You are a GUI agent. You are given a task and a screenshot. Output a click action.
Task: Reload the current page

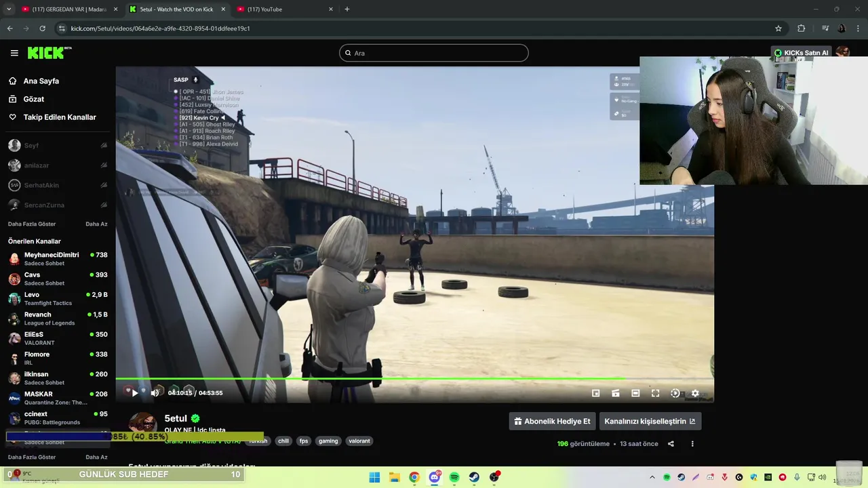[42, 28]
